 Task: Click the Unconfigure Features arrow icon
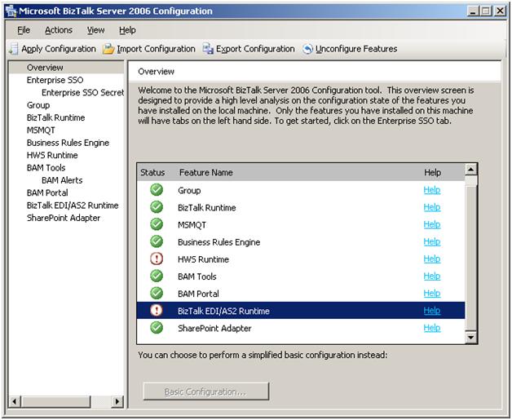click(307, 49)
